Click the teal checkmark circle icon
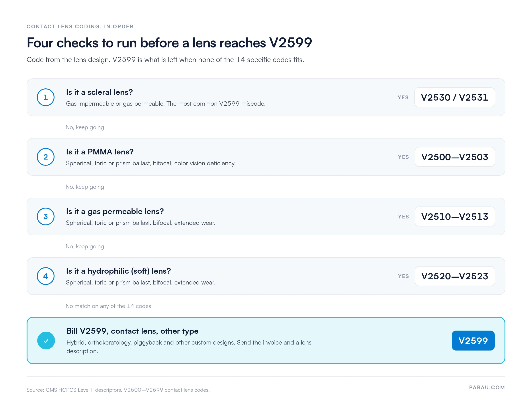Viewport: 532px width, 413px height. pyautogui.click(x=46, y=341)
